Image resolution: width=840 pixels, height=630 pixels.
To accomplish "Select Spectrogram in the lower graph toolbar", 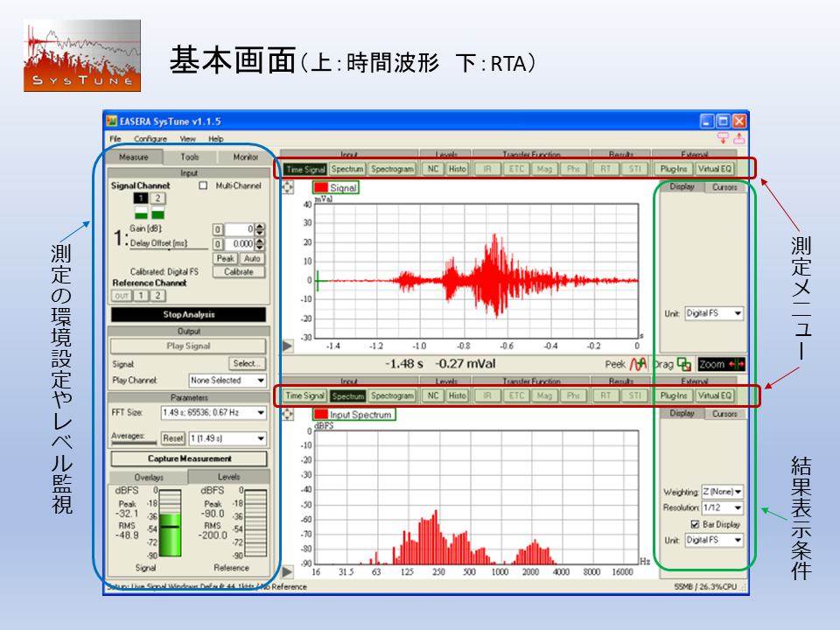I will tap(392, 395).
